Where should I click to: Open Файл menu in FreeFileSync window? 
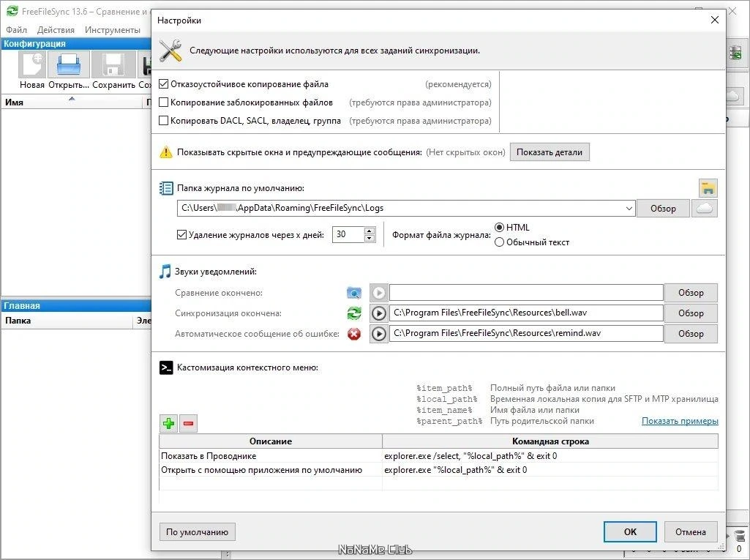coord(16,30)
